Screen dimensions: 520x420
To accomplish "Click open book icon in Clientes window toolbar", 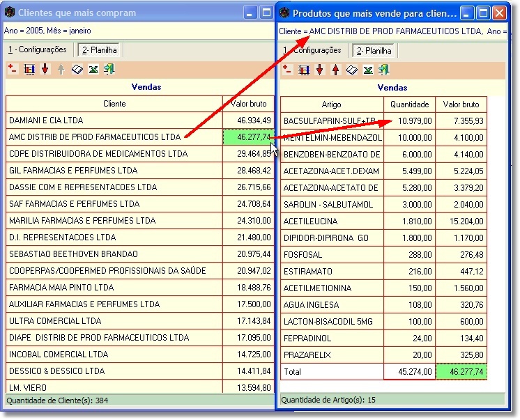I will pyautogui.click(x=77, y=69).
